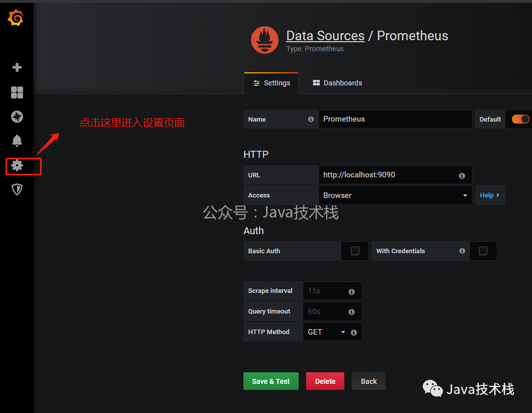Viewport: 532px width, 413px height.
Task: Open HTTP Method dropdown showing GET
Action: click(x=326, y=332)
